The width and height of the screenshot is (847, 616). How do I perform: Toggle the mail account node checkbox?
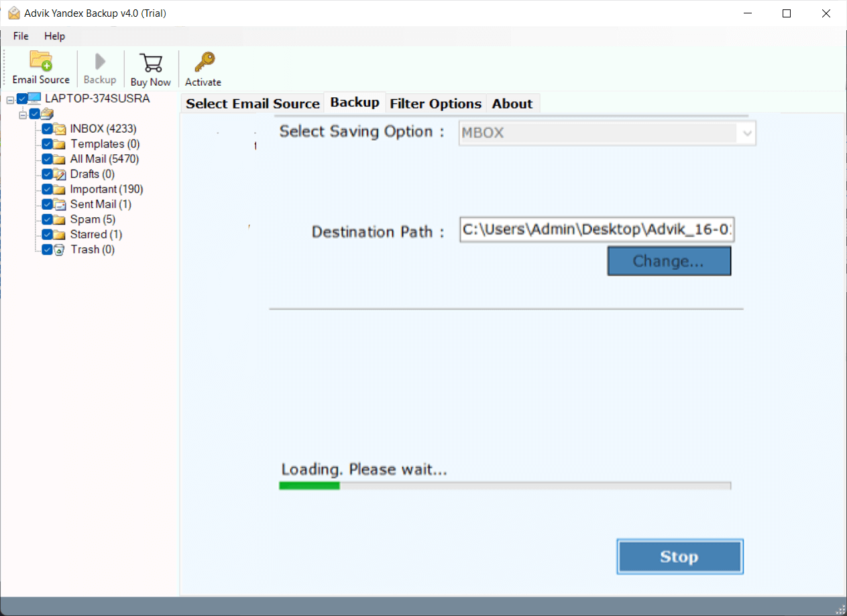(34, 114)
